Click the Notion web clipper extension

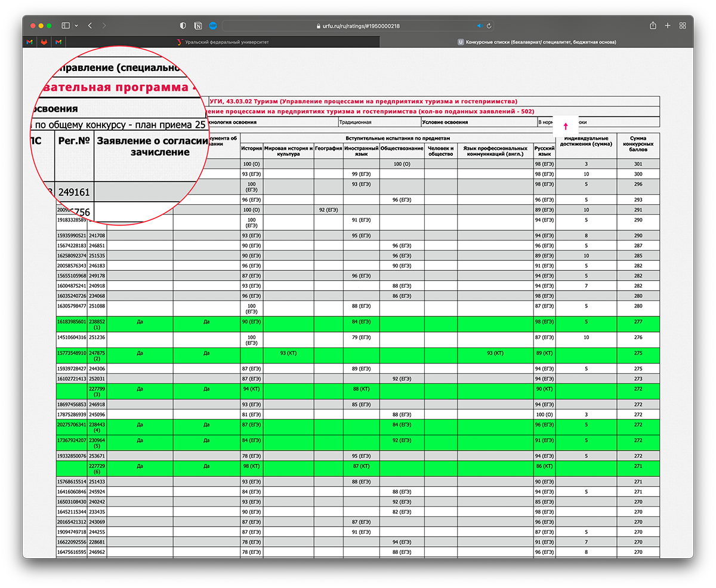coord(197,26)
